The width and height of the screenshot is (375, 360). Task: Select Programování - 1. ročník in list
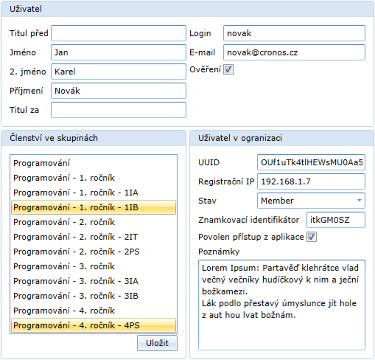pos(93,178)
